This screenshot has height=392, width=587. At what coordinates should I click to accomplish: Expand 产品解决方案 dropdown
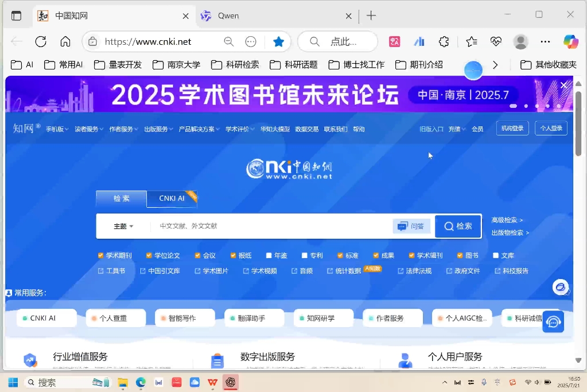[199, 129]
